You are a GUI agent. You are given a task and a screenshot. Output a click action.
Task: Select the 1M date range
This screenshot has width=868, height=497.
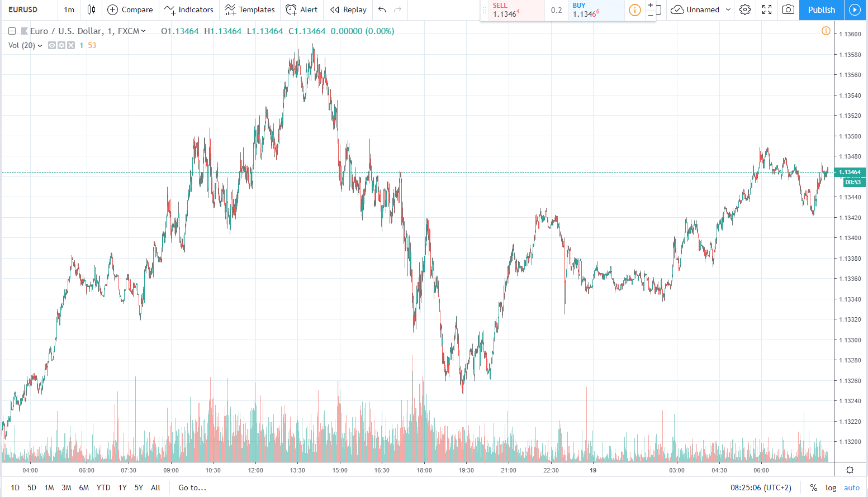point(49,488)
